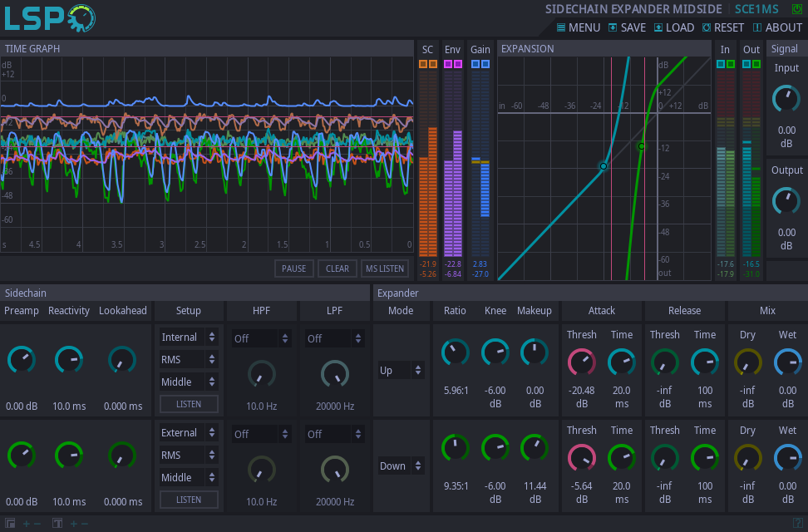Screen dimensions: 808x532
Task: Click RESET in the top bar
Action: [723, 27]
